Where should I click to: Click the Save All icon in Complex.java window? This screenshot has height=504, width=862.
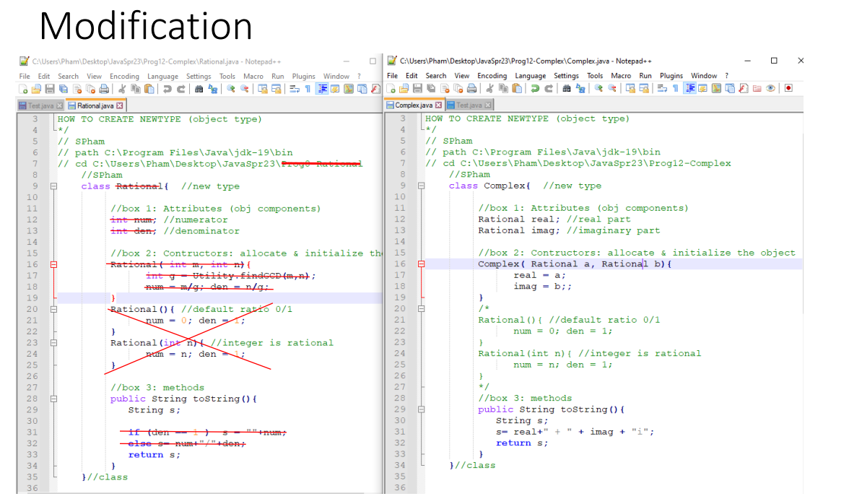(430, 88)
